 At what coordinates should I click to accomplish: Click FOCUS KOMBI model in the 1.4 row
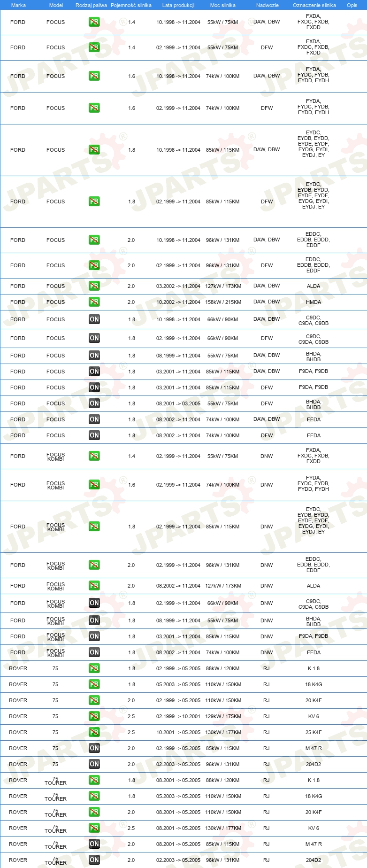55,457
